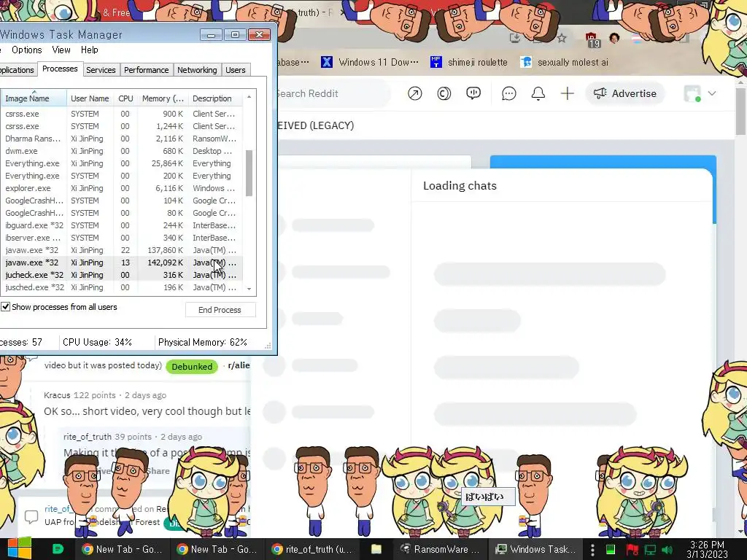Select jusched.exe *32 process row
Screen dimensions: 747x560
tap(122, 287)
